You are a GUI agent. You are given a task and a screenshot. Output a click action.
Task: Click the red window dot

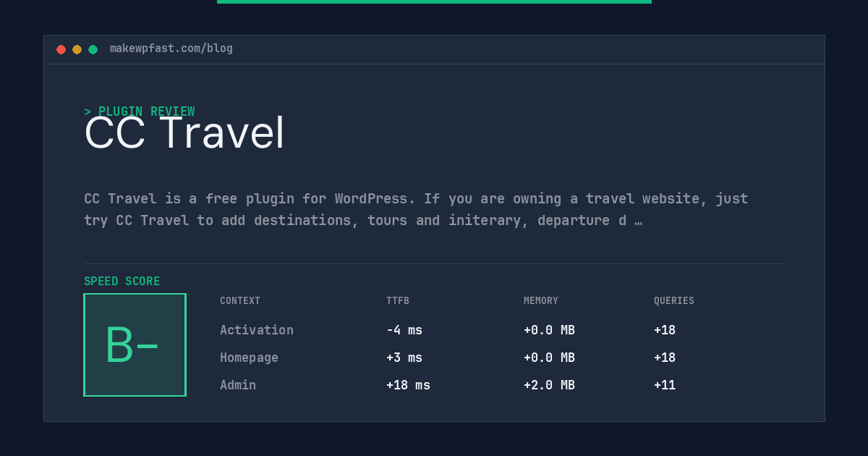(x=61, y=49)
